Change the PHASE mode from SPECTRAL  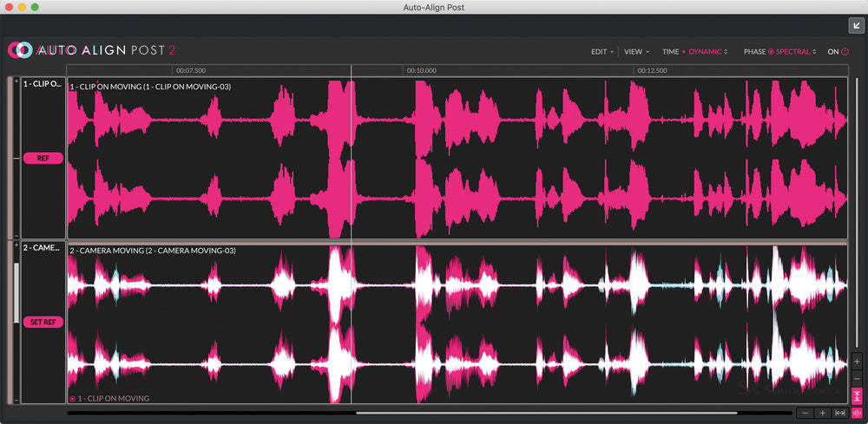[x=796, y=52]
